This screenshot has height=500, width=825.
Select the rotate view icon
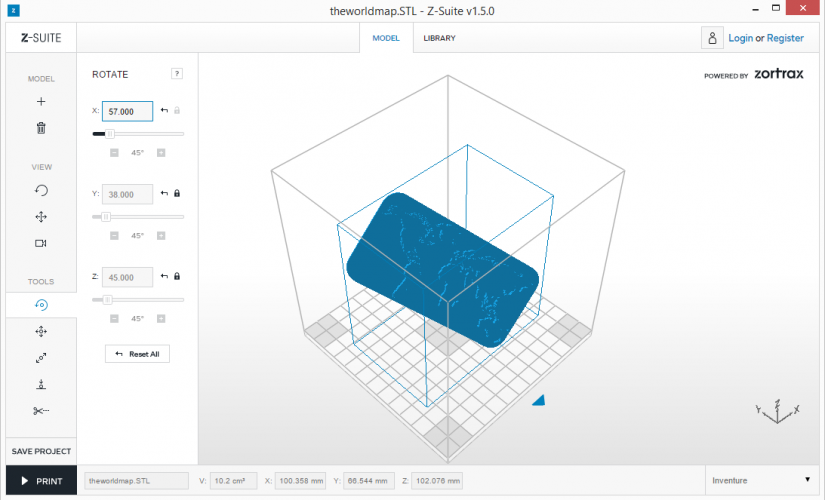tap(41, 190)
